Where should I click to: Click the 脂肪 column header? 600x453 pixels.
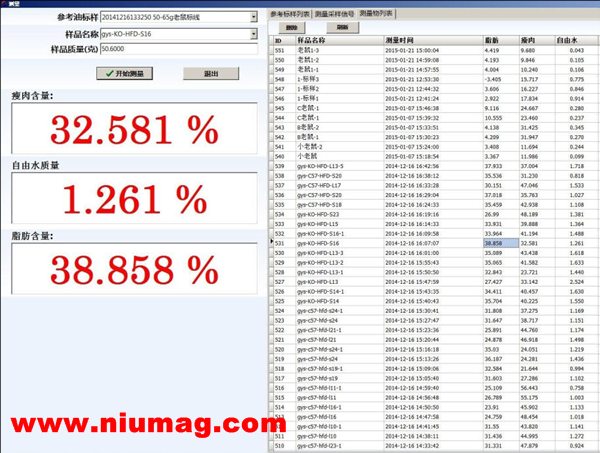pyautogui.click(x=493, y=39)
